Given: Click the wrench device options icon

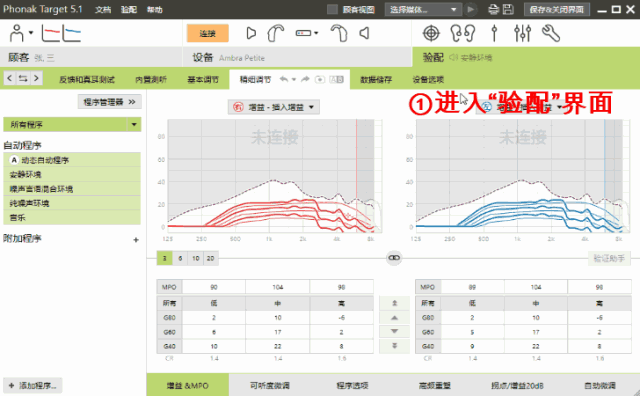Looking at the screenshot, I should coord(551,33).
